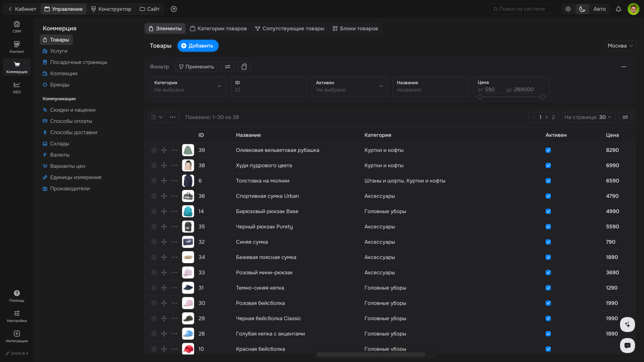
Task: Switch to Категории товаров tab
Action: point(218,29)
